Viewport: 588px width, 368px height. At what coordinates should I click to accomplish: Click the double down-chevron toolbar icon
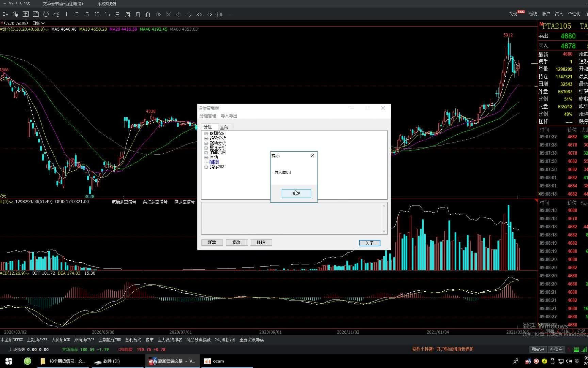click(x=210, y=14)
